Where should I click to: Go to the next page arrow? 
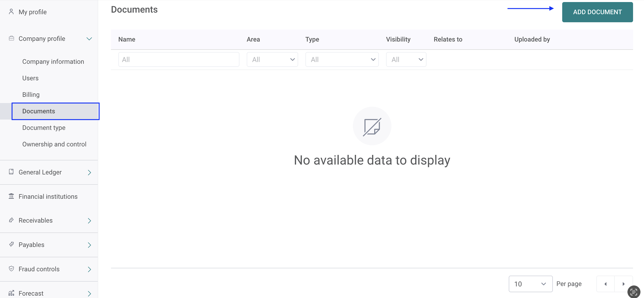click(x=623, y=284)
